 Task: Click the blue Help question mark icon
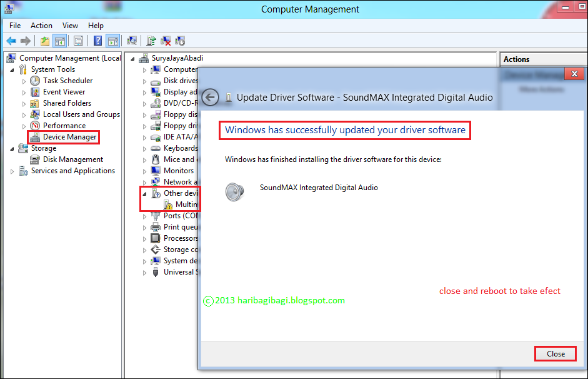[x=97, y=41]
